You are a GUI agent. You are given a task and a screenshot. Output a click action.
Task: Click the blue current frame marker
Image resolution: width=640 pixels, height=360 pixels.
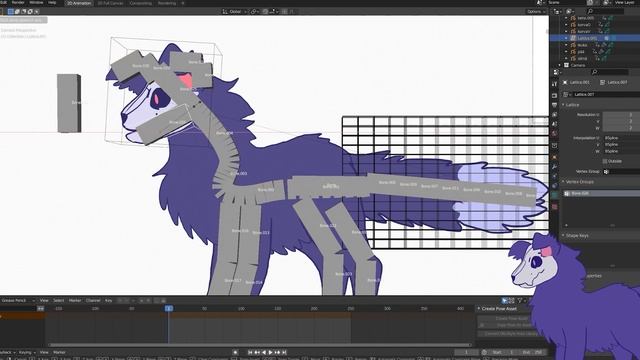click(x=169, y=309)
